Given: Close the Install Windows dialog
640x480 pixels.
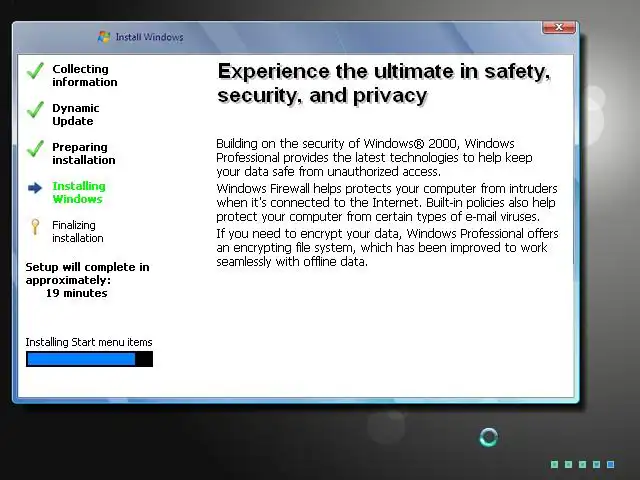Looking at the screenshot, I should tap(559, 27).
